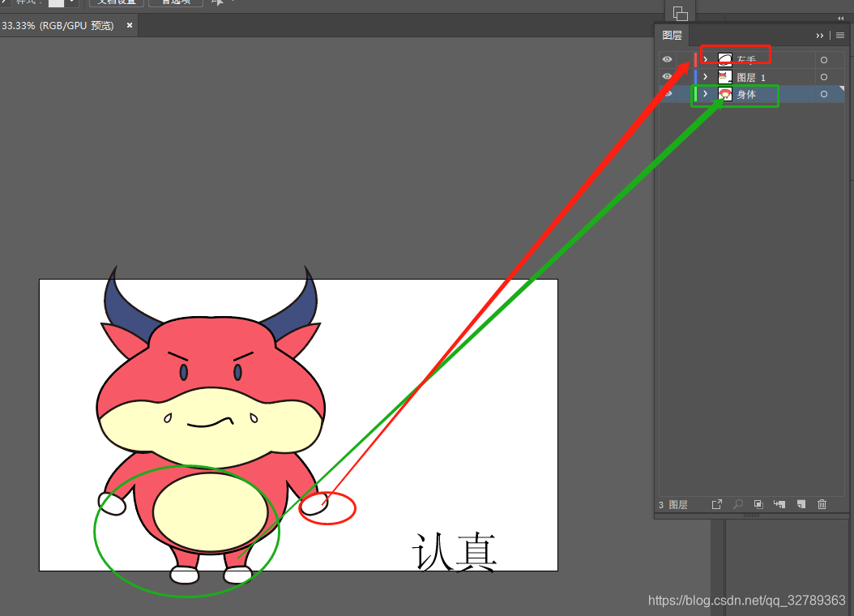Collapse the Layers panel with double-arrow icon
Image resolution: width=854 pixels, height=616 pixels.
click(x=820, y=36)
